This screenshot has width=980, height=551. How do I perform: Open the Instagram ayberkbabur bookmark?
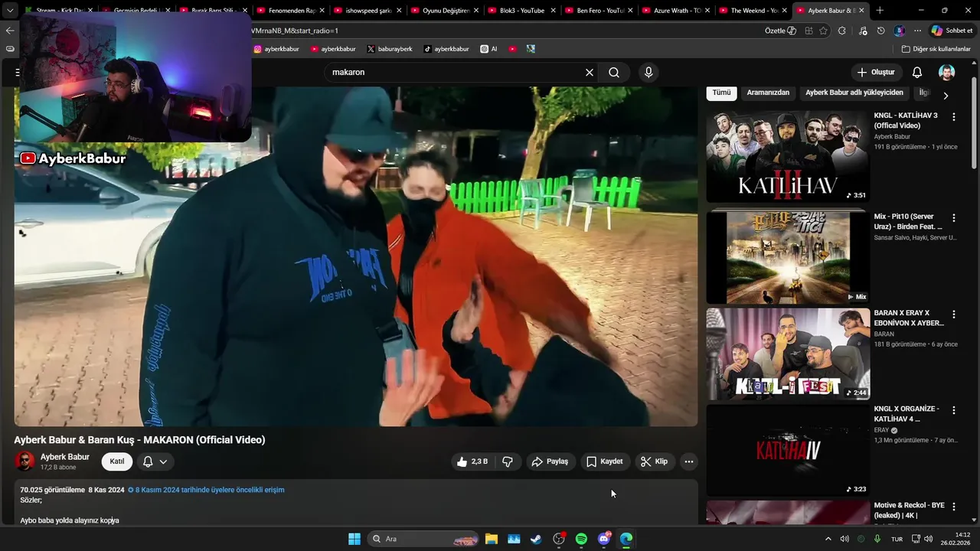tap(276, 49)
